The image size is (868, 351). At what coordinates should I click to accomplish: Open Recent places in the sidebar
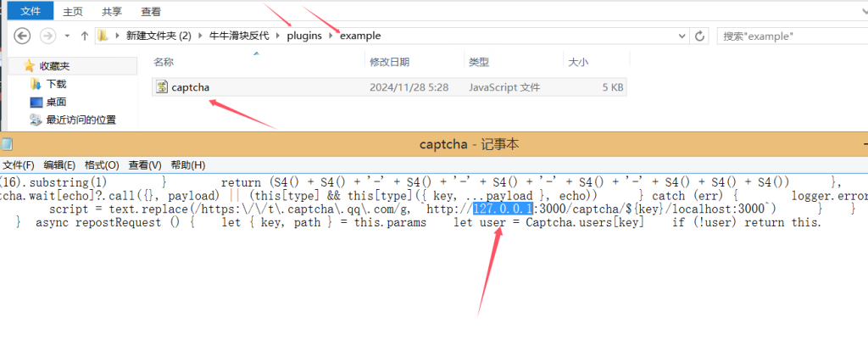point(36,120)
